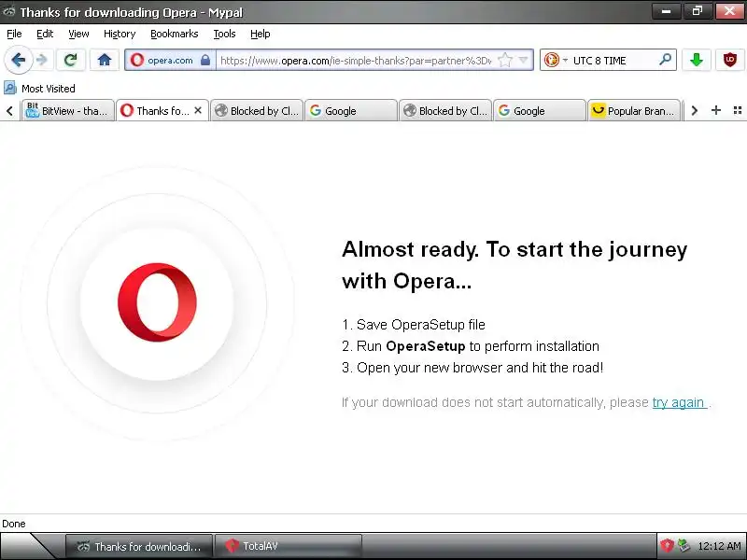Click the Open your new browser step
The height and width of the screenshot is (560, 747).
pyautogui.click(x=472, y=368)
